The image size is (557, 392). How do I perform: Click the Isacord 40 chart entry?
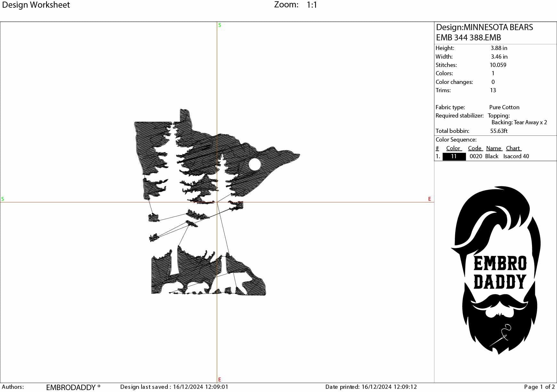516,156
